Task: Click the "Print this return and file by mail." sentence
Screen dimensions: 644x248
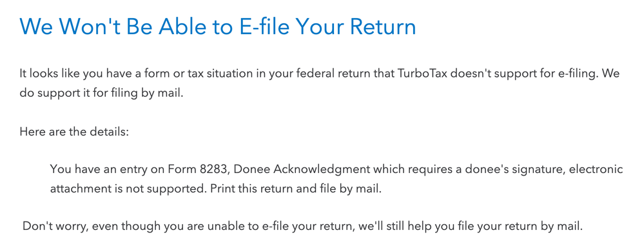Action: pyautogui.click(x=296, y=189)
